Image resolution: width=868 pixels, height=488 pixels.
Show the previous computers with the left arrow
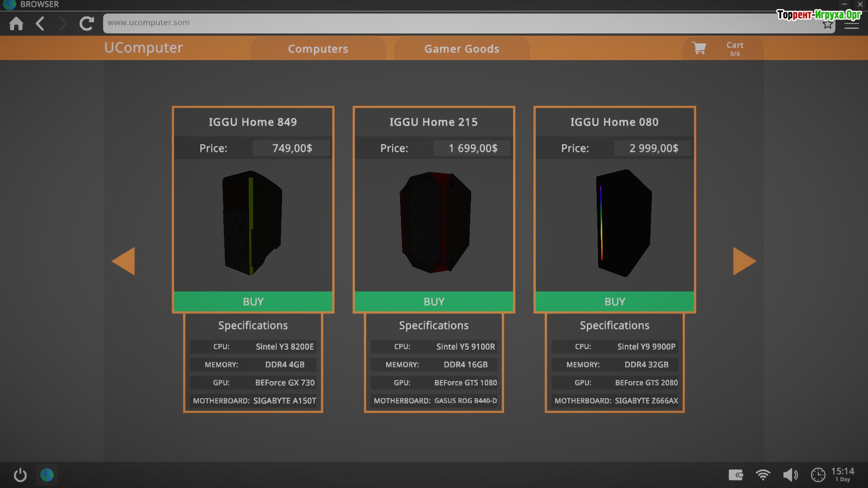click(123, 261)
